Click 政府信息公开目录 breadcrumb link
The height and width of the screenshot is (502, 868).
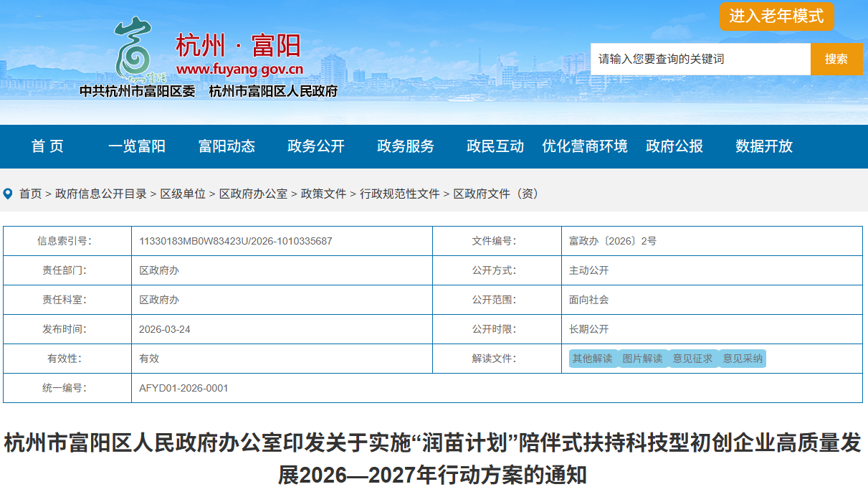[101, 194]
